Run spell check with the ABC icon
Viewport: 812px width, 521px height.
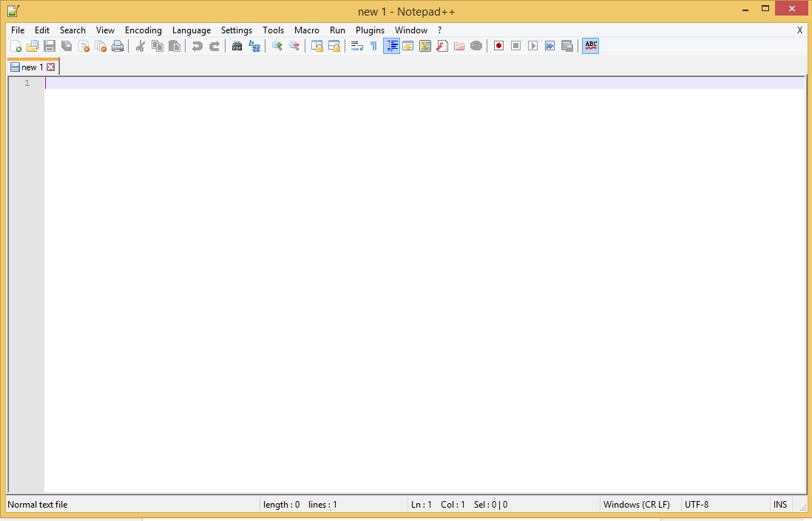coord(590,45)
